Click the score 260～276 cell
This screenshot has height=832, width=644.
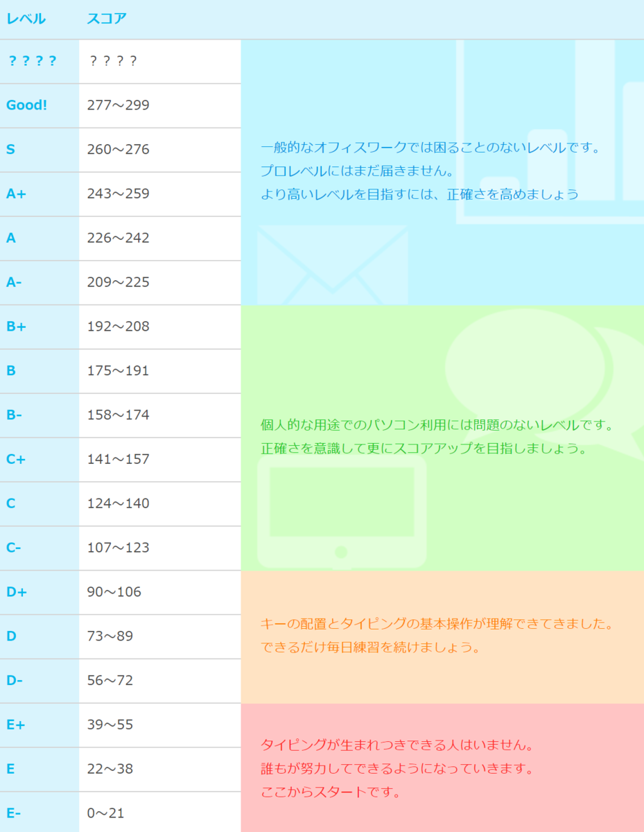160,150
